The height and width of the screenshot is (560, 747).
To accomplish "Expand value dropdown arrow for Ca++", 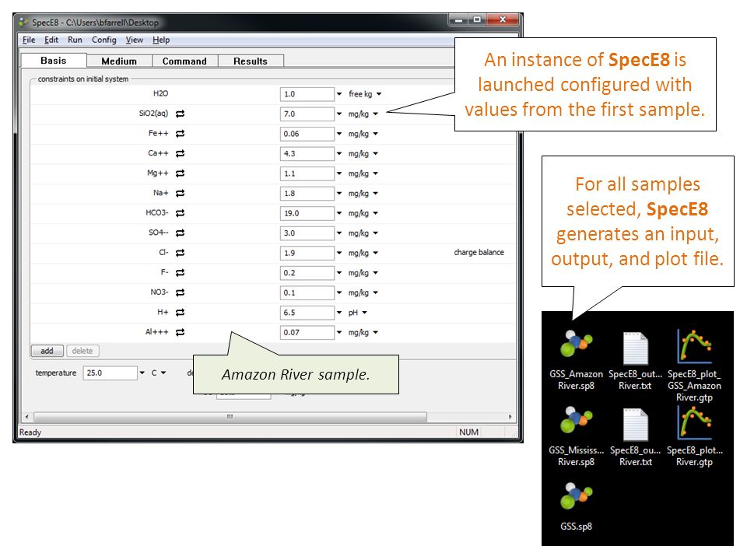I will [339, 154].
